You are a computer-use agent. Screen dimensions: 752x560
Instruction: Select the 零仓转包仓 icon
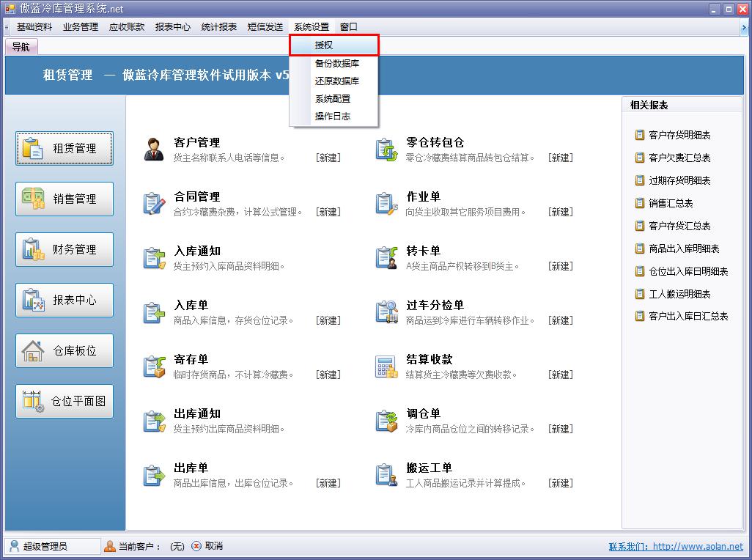pos(386,149)
